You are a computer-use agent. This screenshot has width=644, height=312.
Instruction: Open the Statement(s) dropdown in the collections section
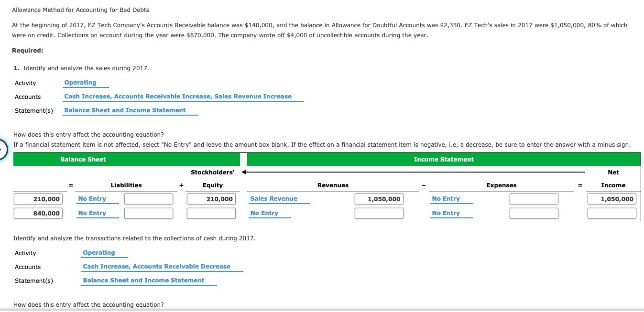pyautogui.click(x=143, y=280)
